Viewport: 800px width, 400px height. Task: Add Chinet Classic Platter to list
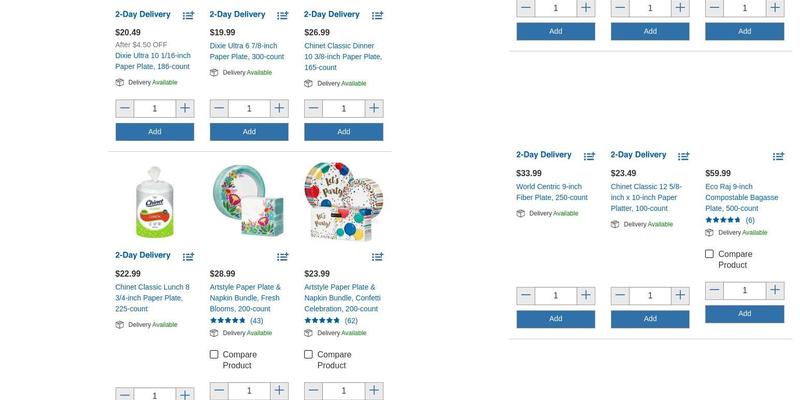point(684,156)
